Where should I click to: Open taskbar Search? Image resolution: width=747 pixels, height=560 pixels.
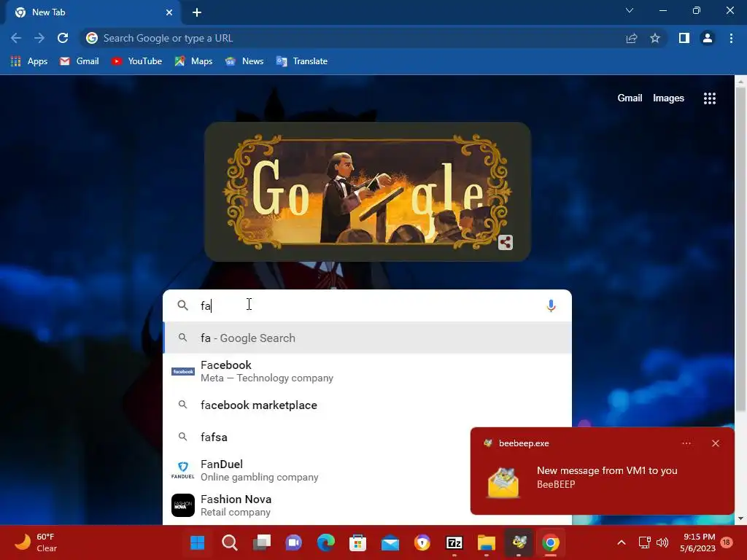[230, 542]
